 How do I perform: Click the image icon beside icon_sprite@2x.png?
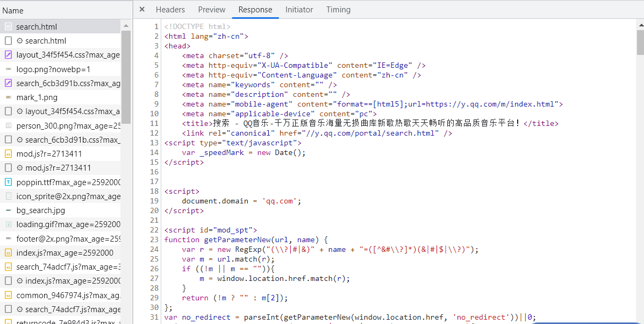[8, 196]
